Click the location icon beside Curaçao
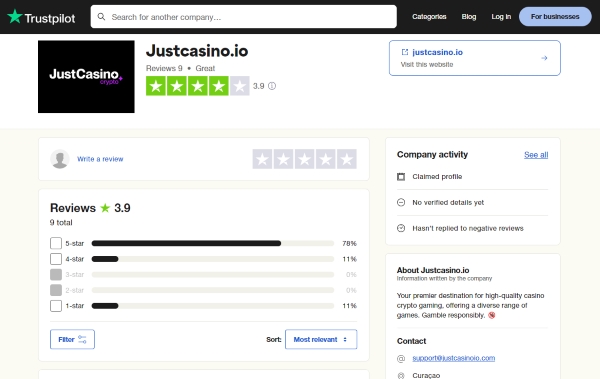This screenshot has height=379, width=600. tap(401, 376)
